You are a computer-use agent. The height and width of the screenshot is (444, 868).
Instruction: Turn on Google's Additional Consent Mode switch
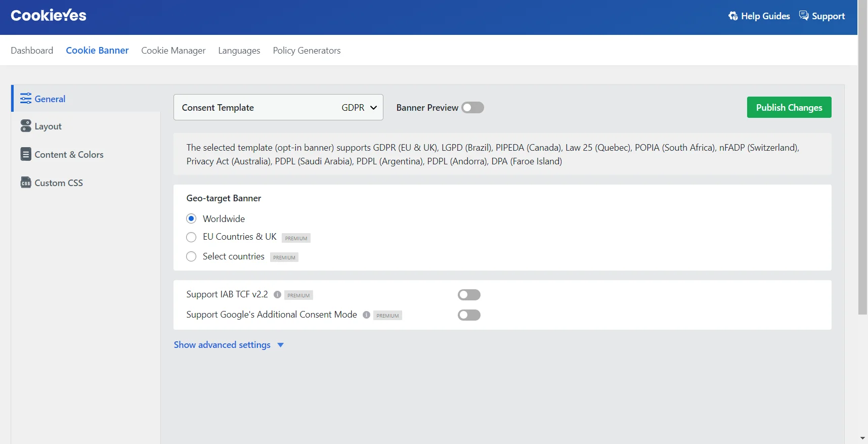pos(469,315)
